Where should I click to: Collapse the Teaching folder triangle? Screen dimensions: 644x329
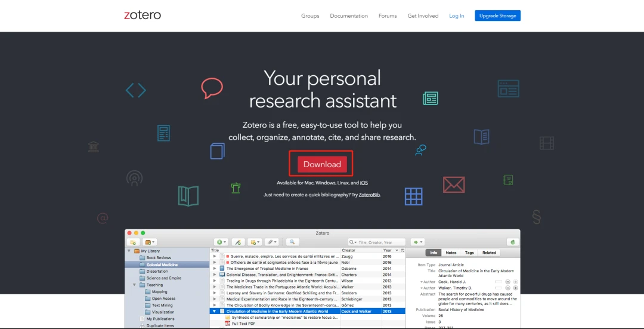coord(135,285)
